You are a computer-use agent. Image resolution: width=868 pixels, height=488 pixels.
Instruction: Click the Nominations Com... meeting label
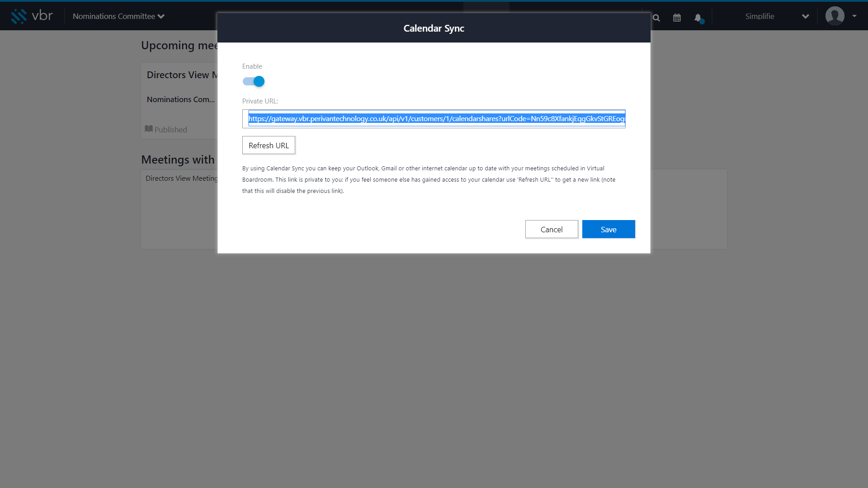[x=181, y=99]
